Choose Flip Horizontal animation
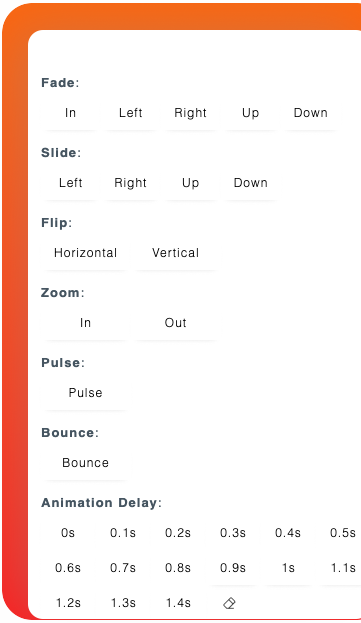Screen dimensions: 361x623 click(x=85, y=253)
